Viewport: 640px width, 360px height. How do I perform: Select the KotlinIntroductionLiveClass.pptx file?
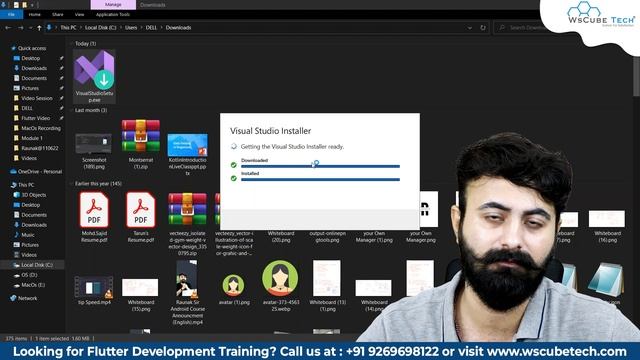click(187, 145)
